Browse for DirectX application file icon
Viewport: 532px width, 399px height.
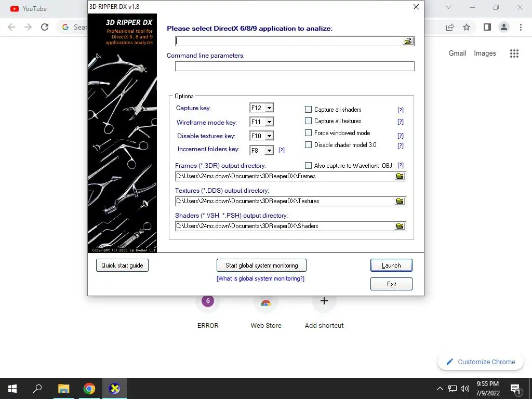pos(408,42)
